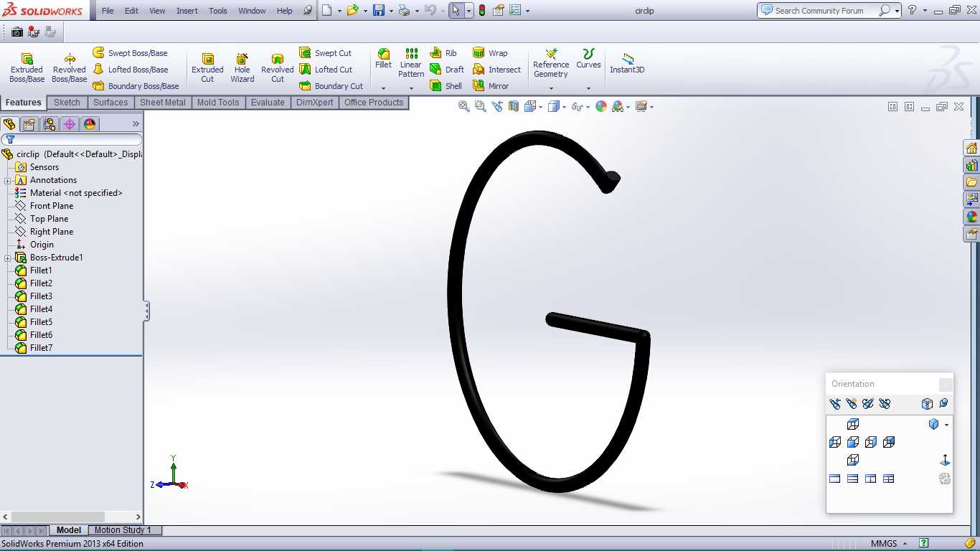Click the Intersect feature tool
The width and height of the screenshot is (980, 551).
pyautogui.click(x=496, y=70)
